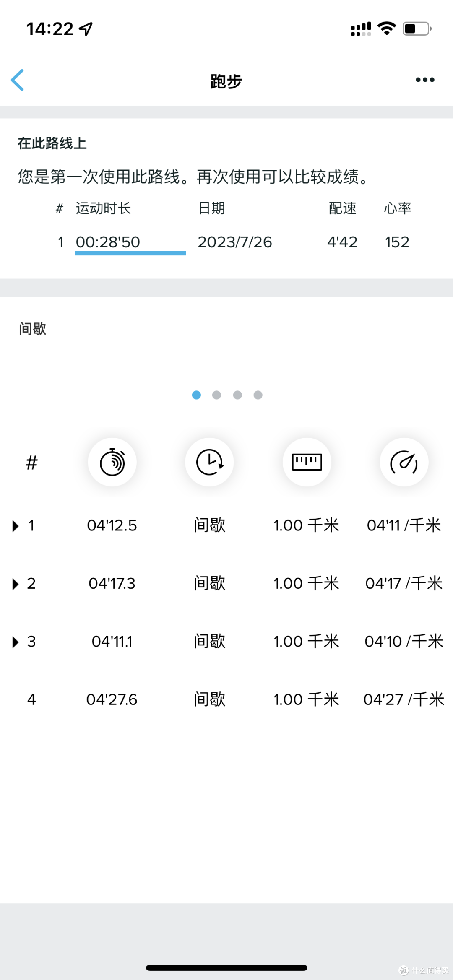The height and width of the screenshot is (980, 453).
Task: Tap the 间歇 section heading
Action: pyautogui.click(x=32, y=329)
